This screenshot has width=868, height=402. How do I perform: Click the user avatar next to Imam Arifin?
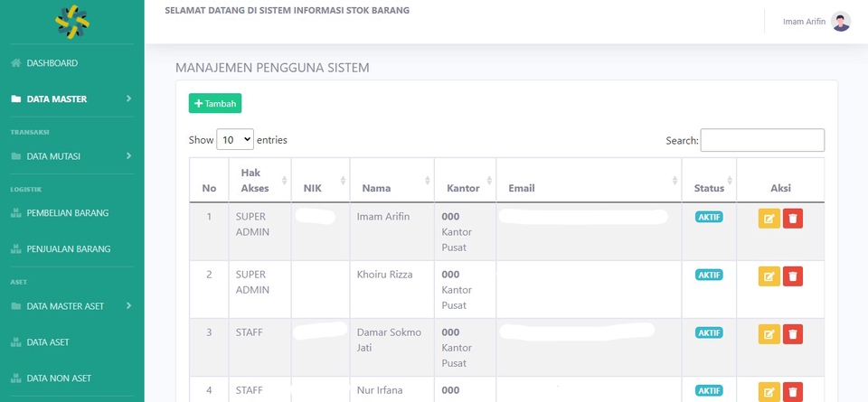[841, 22]
